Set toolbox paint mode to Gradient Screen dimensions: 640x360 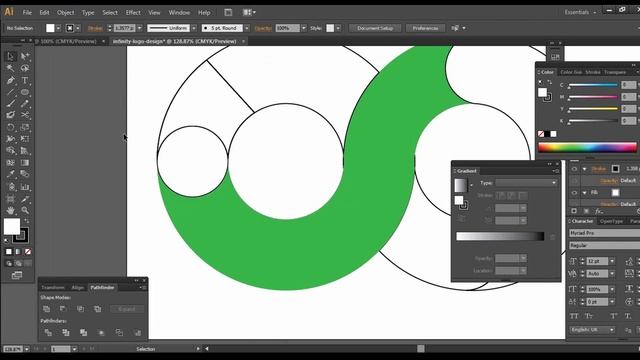pos(18,252)
